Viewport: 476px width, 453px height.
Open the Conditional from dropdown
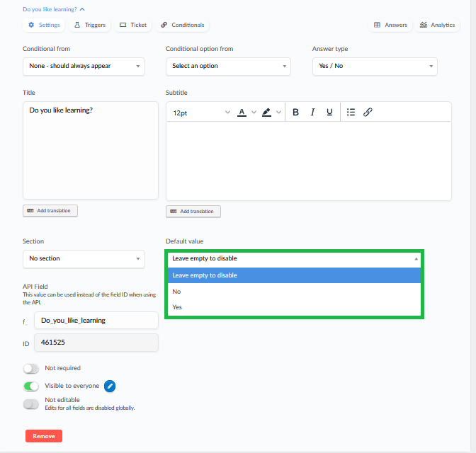click(x=84, y=66)
